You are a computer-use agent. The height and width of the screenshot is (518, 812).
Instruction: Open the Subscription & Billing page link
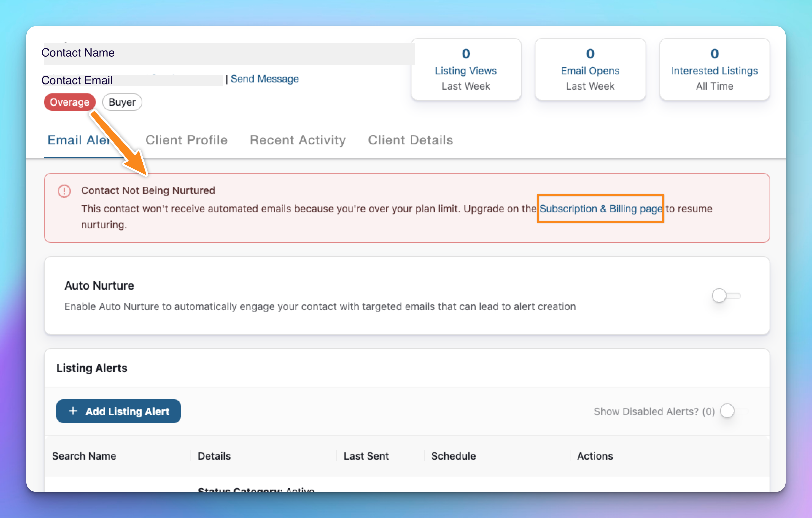pos(601,209)
